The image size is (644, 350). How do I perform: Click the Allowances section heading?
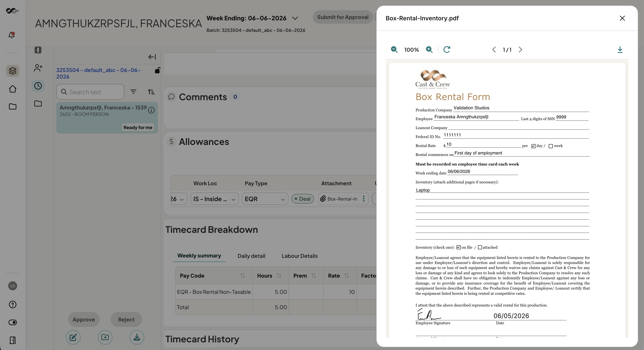point(204,142)
